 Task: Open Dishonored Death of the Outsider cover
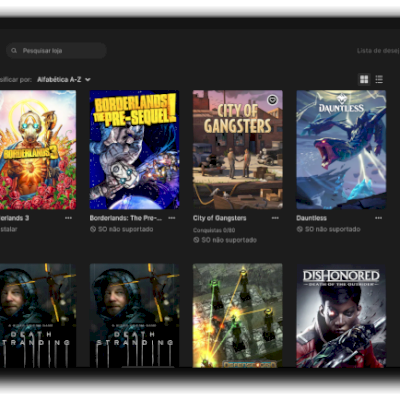click(x=341, y=316)
